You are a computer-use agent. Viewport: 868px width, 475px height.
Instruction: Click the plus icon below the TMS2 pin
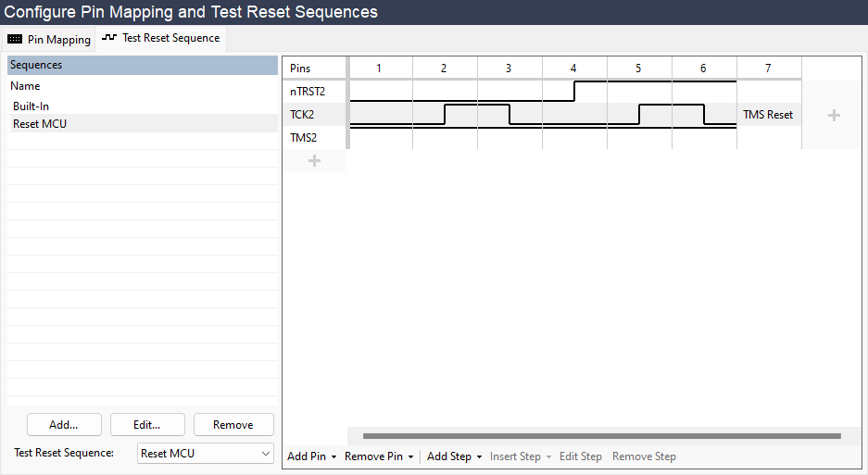click(x=314, y=161)
